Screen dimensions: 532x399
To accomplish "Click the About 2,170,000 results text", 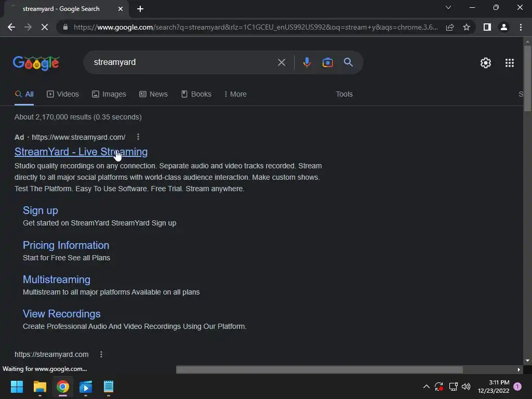I will pos(78,117).
